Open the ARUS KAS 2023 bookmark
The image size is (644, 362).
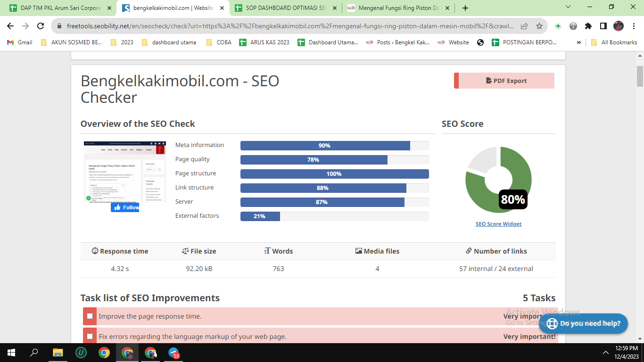(264, 42)
